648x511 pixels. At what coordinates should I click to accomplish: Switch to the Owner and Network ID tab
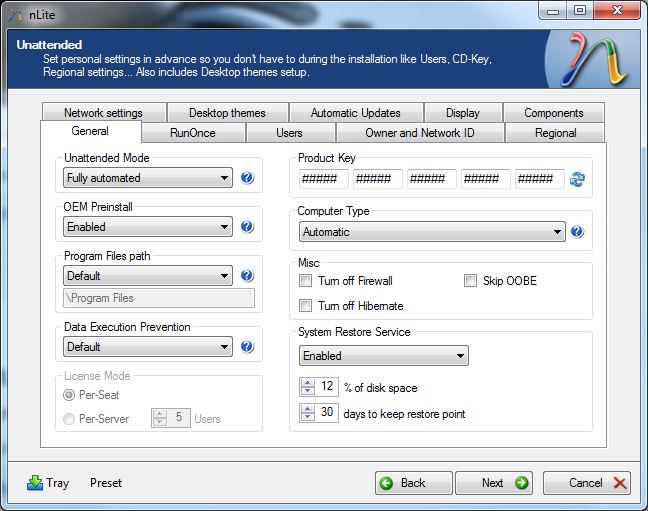[x=420, y=133]
